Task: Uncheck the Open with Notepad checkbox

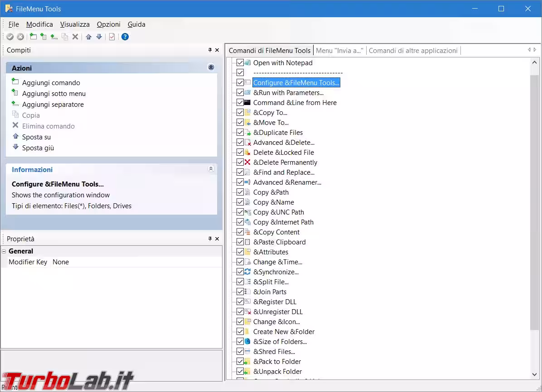Action: click(240, 63)
